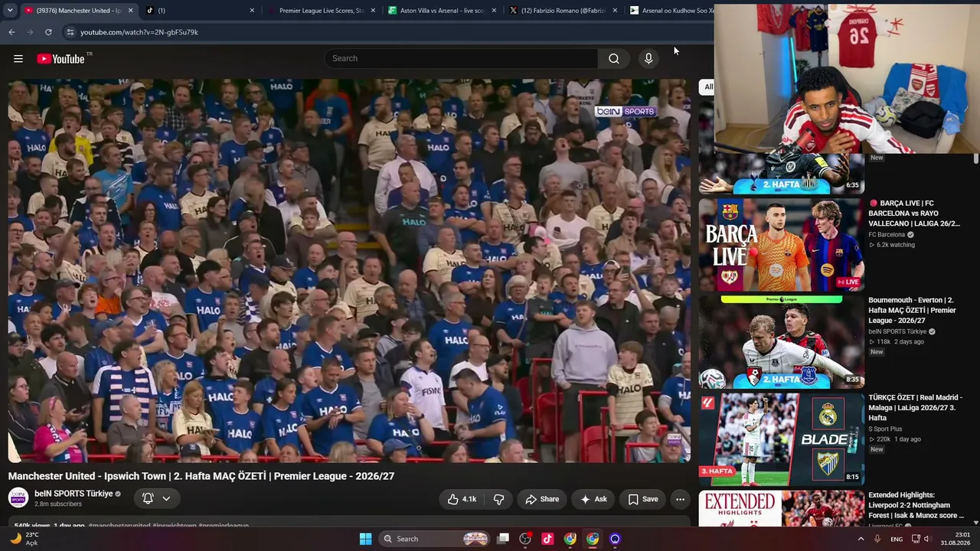
Task: Toggle the notification bell for beIN SPORTS
Action: 148,499
